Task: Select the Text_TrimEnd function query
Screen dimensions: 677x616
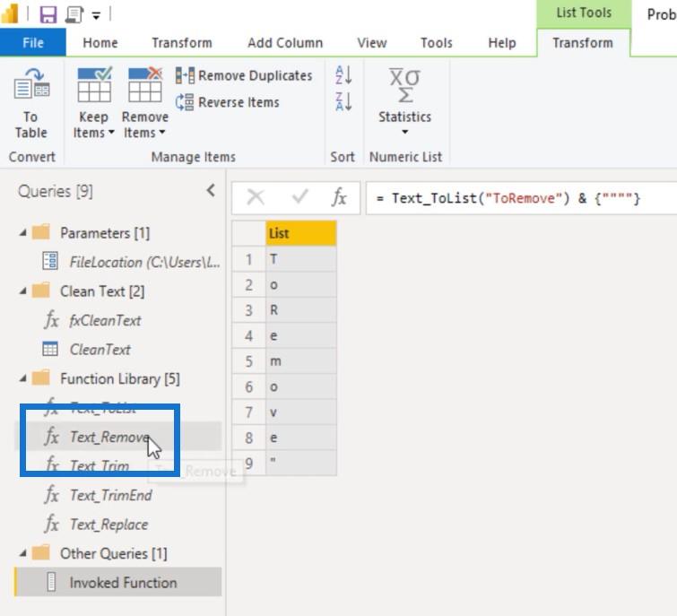Action: [x=111, y=495]
